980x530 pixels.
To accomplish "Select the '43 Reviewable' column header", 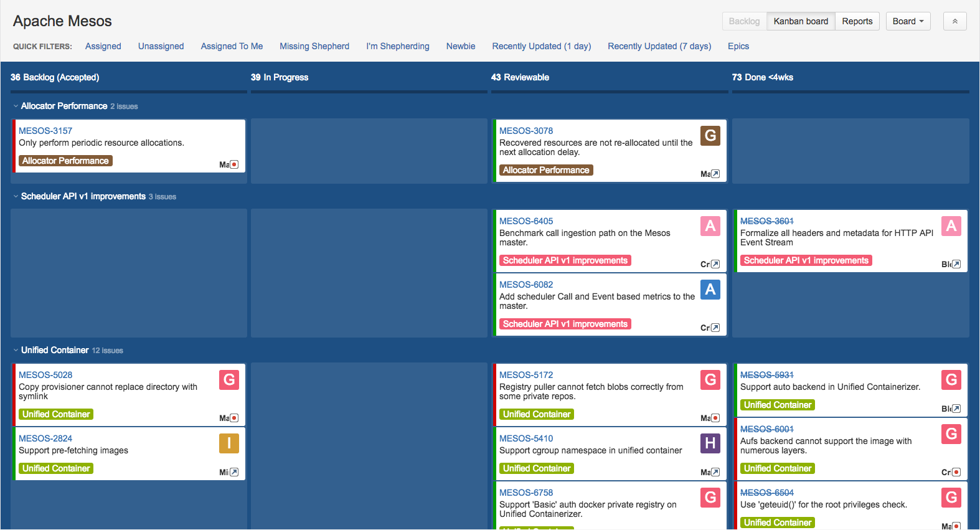I will (520, 77).
